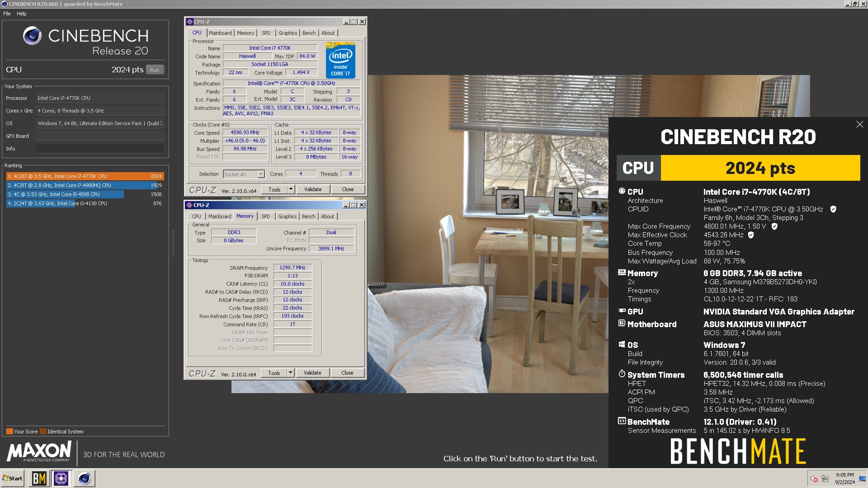The height and width of the screenshot is (488, 868).
Task: Switch to CPU tab in bottom CPU-Z
Action: click(196, 216)
